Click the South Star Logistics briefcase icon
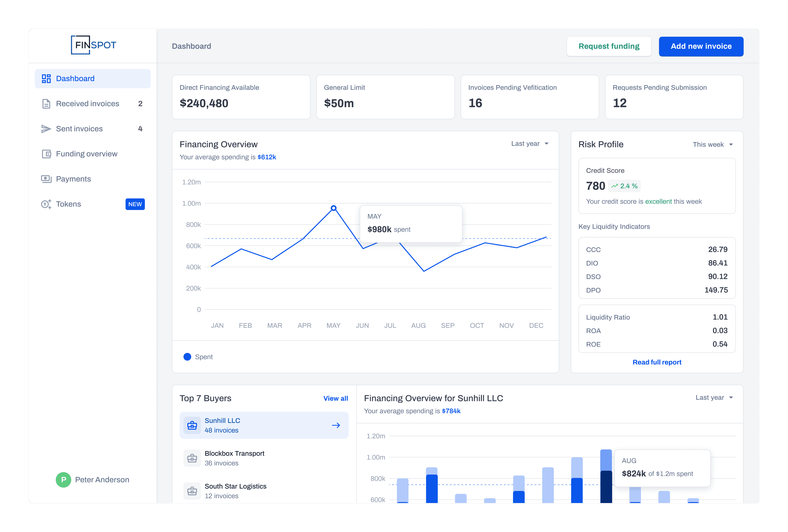Image resolution: width=788 pixels, height=532 pixels. pos(192,491)
